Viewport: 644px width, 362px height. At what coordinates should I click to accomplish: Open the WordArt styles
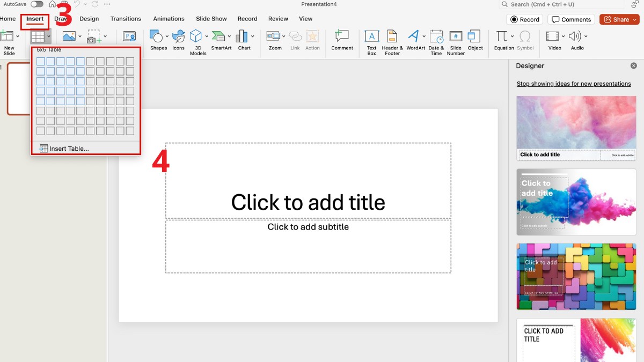(x=413, y=36)
